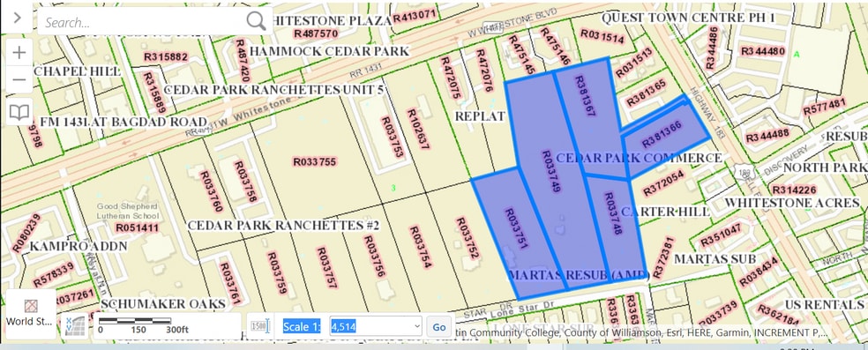Click parcel label R578339

[x=53, y=275]
